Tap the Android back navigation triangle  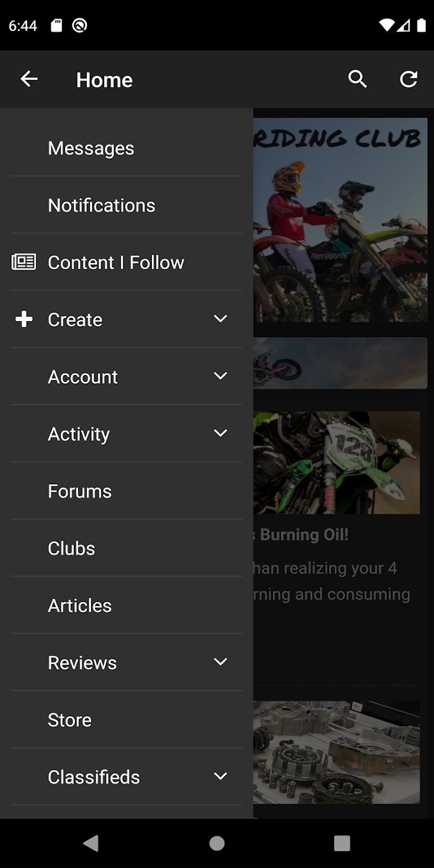(91, 843)
